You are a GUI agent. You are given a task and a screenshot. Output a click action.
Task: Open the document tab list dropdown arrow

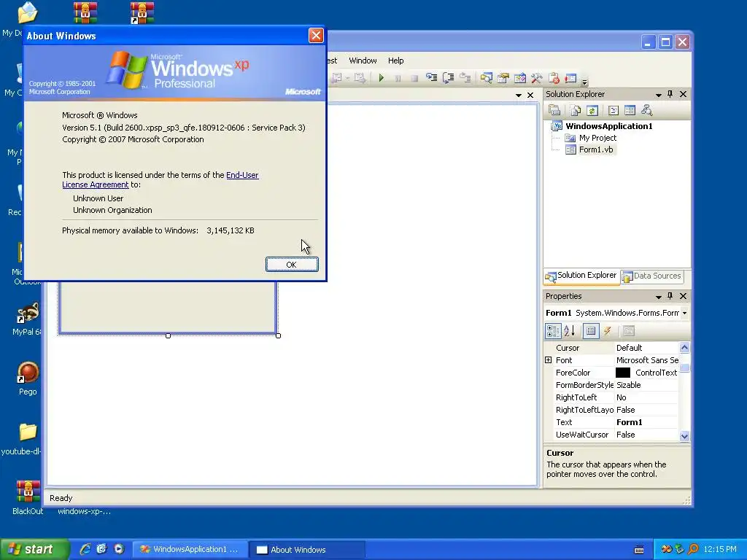coord(519,96)
